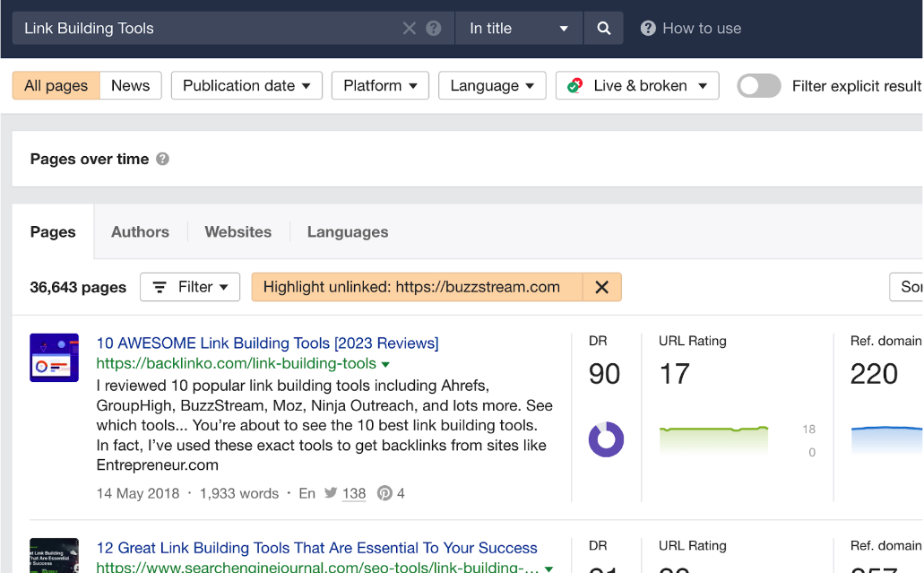Open the Publication date dropdown

(246, 85)
